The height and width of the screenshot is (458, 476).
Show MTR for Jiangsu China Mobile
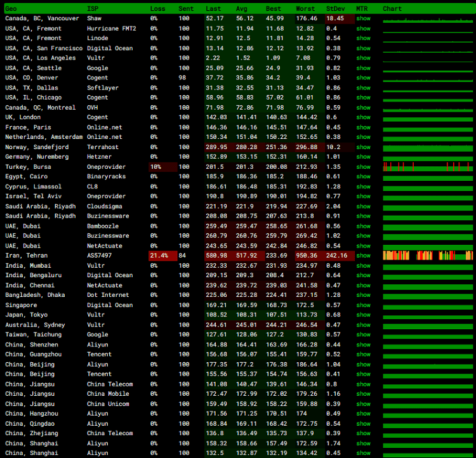(x=364, y=394)
